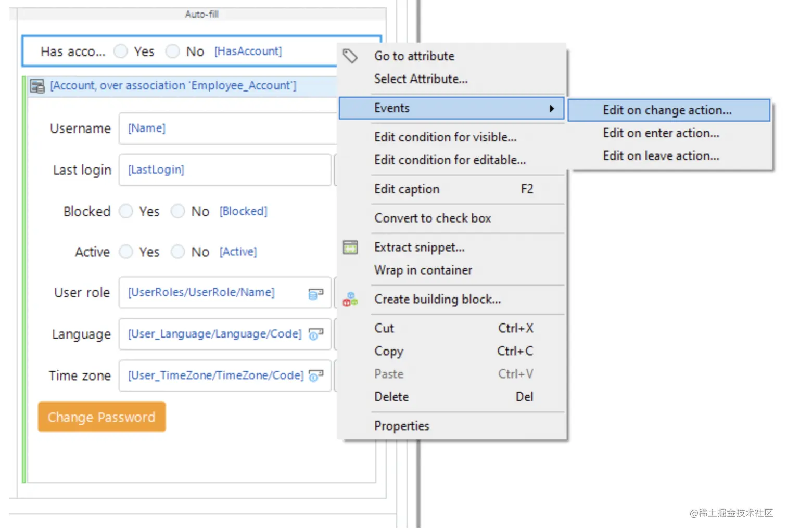Screen dimensions: 787x532
Task: Select Yes radio for Blocked
Action: pyautogui.click(x=125, y=211)
